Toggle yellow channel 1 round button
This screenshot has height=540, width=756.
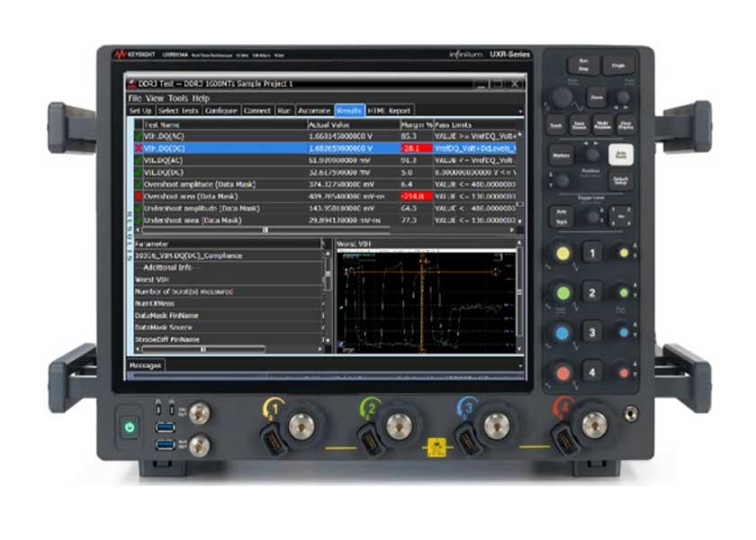click(x=562, y=253)
